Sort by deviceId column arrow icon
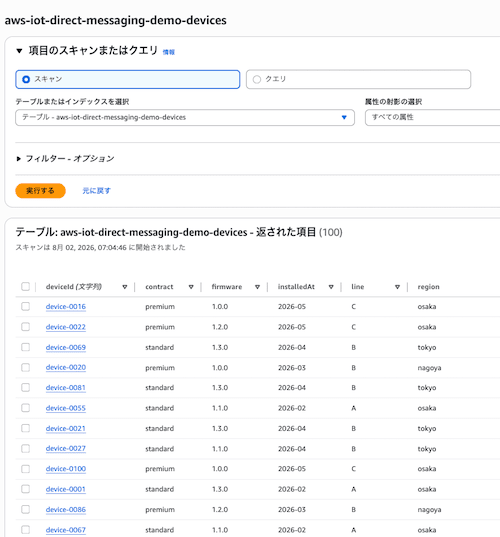 click(x=125, y=287)
